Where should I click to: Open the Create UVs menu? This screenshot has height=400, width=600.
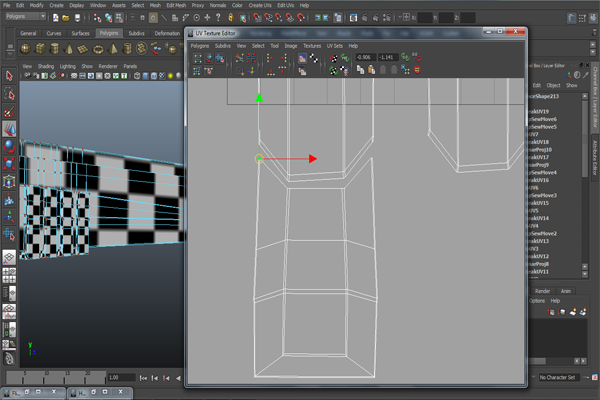260,5
